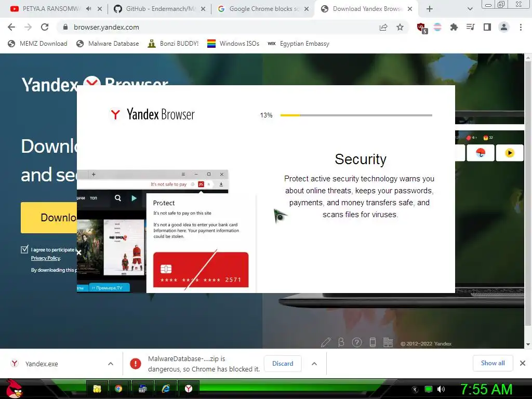The width and height of the screenshot is (532, 399).
Task: Go forward with the forward arrow
Action: click(x=28, y=27)
